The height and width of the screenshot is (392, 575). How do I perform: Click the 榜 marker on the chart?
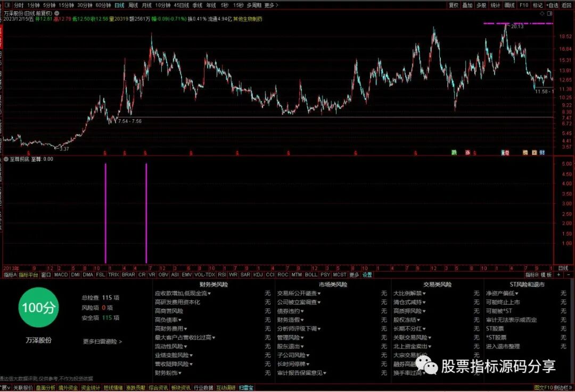coord(525,153)
